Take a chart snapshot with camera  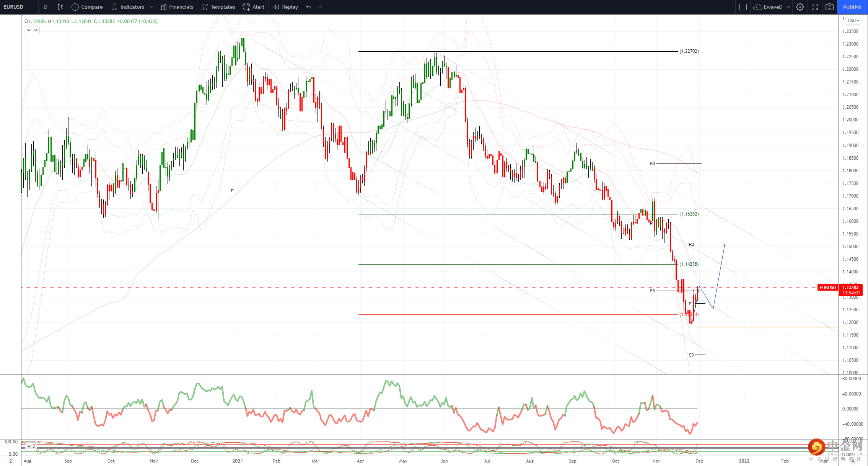click(829, 7)
